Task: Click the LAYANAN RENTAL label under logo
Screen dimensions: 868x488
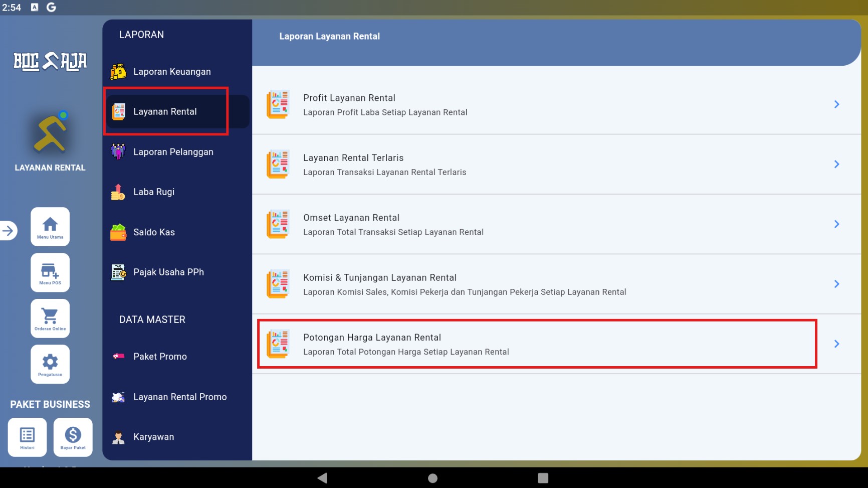Action: [x=50, y=168]
